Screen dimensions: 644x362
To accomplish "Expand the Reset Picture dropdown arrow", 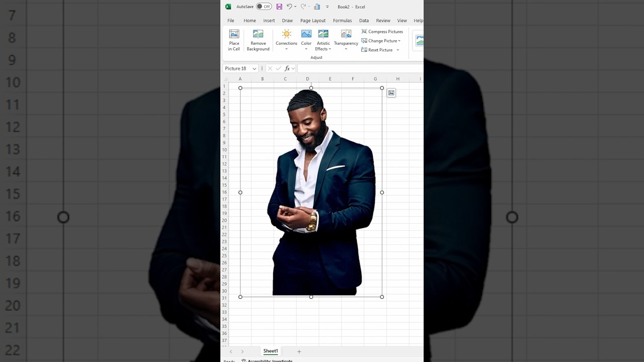I will (397, 50).
